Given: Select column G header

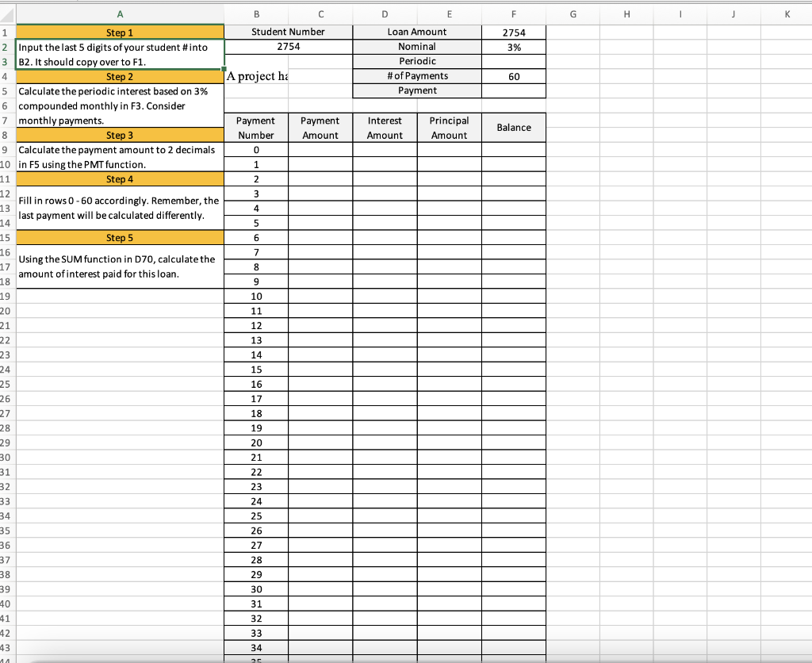Looking at the screenshot, I should [x=573, y=14].
